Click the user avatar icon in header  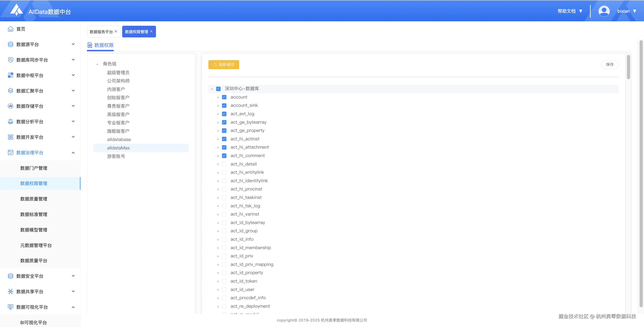tap(604, 11)
